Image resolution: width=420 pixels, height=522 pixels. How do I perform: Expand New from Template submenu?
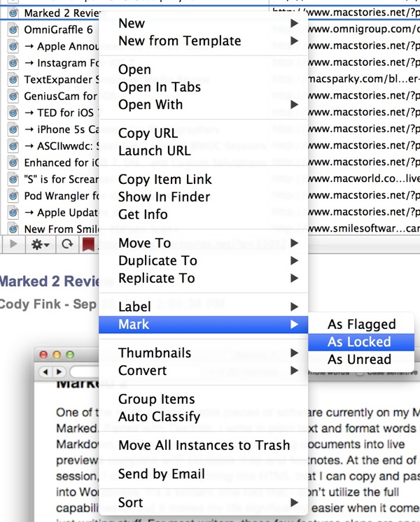(x=203, y=41)
